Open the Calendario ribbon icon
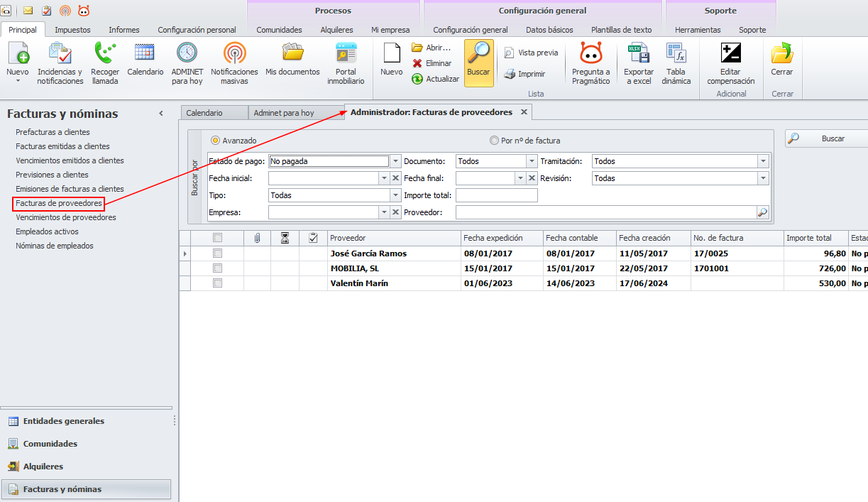The image size is (868, 502). point(145,54)
